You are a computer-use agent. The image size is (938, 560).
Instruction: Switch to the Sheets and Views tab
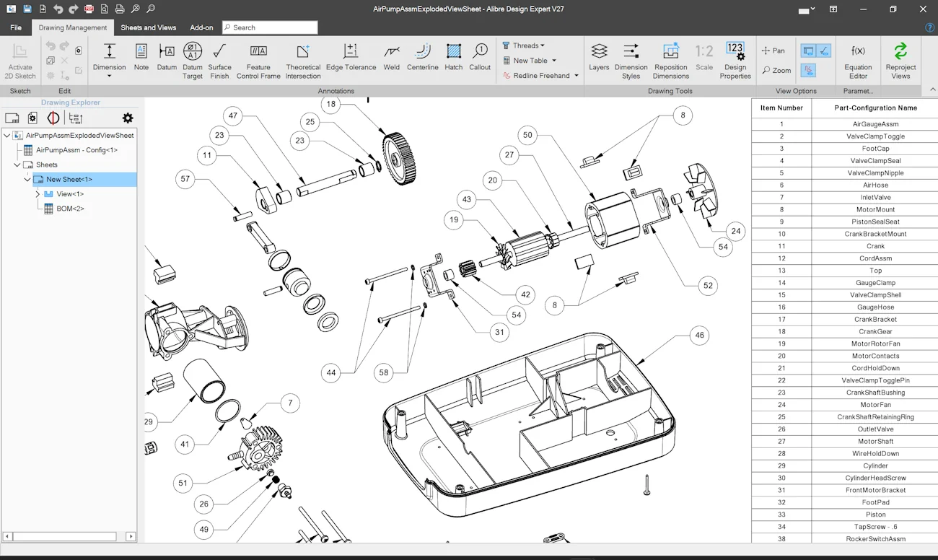click(x=149, y=27)
